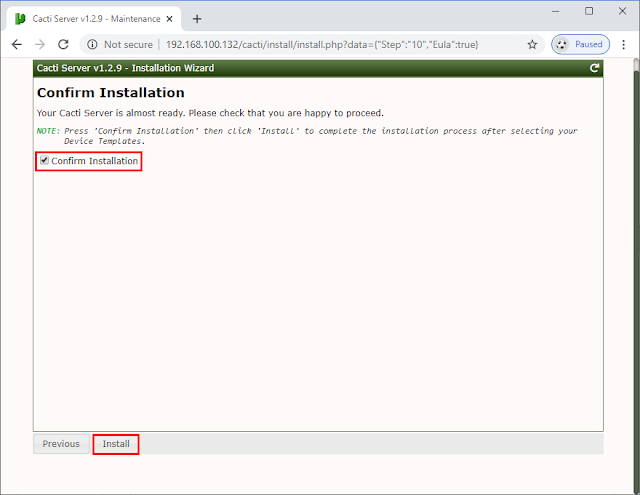Click the address bar URL
Screen dimensions: 640x495
tap(322, 44)
